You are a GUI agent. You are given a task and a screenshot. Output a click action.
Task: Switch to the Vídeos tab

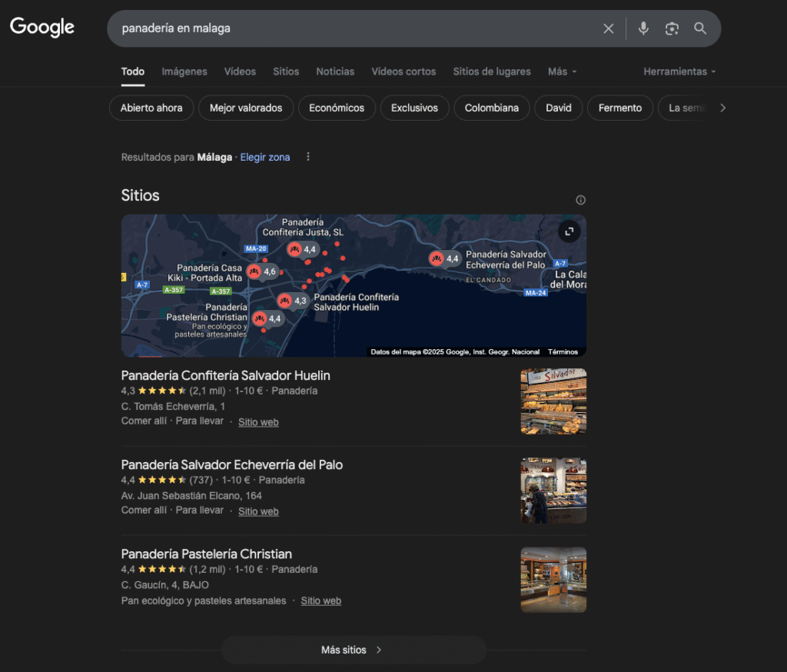click(x=240, y=72)
